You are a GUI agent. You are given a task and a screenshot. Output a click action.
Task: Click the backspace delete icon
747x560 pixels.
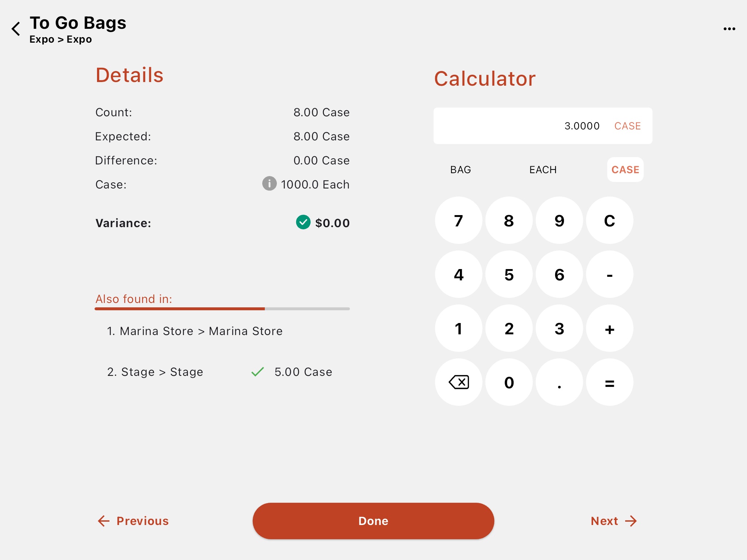pos(458,383)
